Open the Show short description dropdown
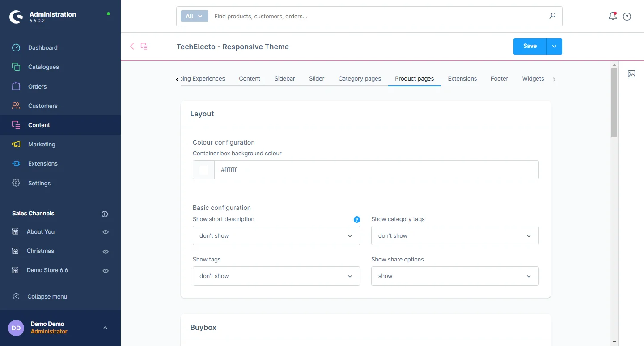Viewport: 644px width, 346px height. 276,235
